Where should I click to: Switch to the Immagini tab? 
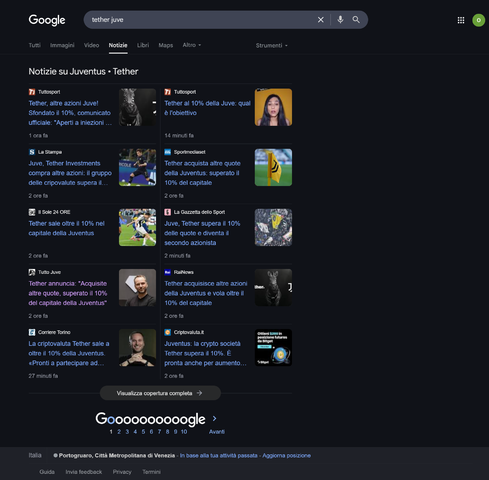point(62,45)
